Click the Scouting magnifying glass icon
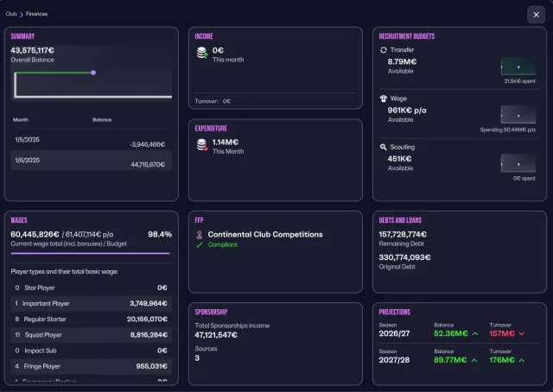This screenshot has height=392, width=553. (x=384, y=147)
